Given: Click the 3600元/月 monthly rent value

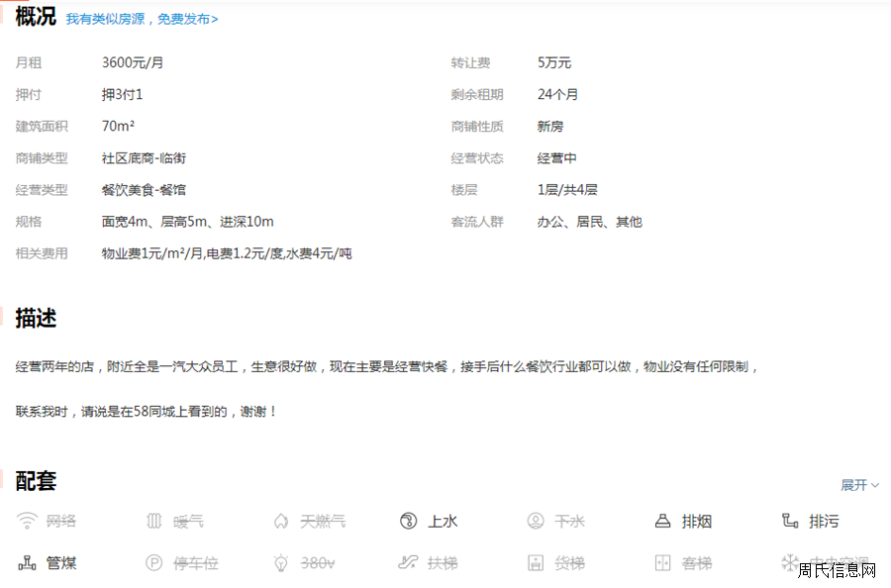Looking at the screenshot, I should [x=133, y=62].
